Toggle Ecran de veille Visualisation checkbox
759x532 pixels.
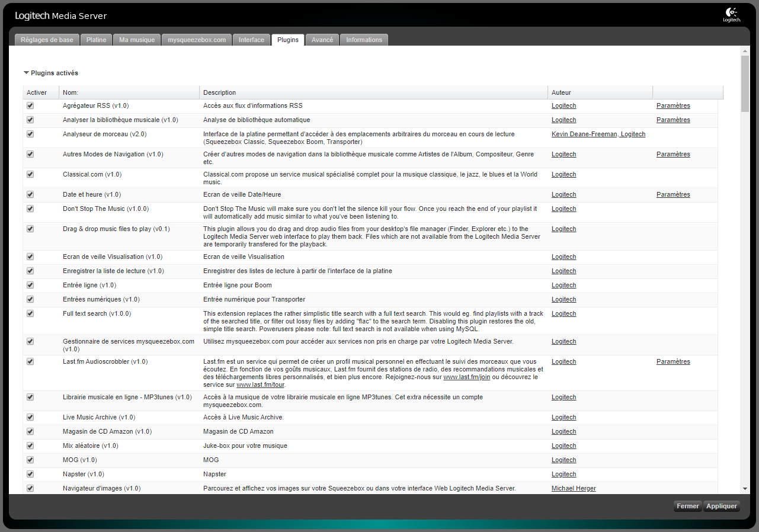pyautogui.click(x=30, y=257)
